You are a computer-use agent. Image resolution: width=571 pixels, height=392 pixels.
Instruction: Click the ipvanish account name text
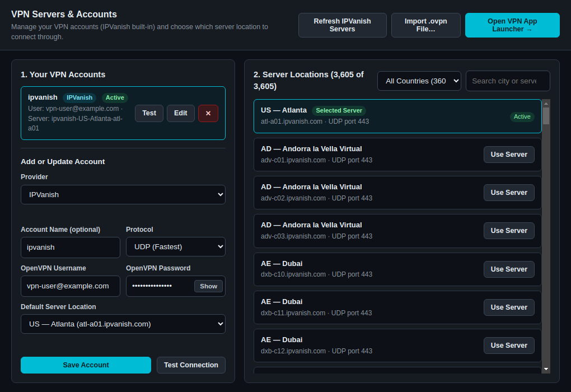(x=43, y=97)
